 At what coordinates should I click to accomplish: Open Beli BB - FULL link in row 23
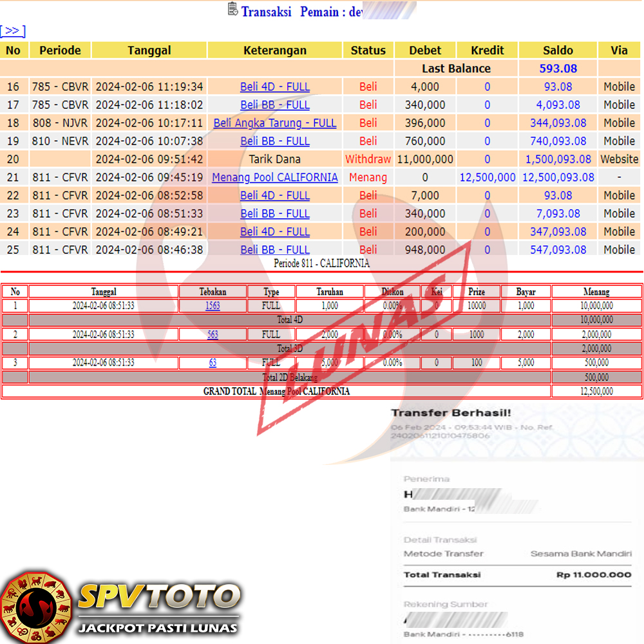[x=275, y=213]
